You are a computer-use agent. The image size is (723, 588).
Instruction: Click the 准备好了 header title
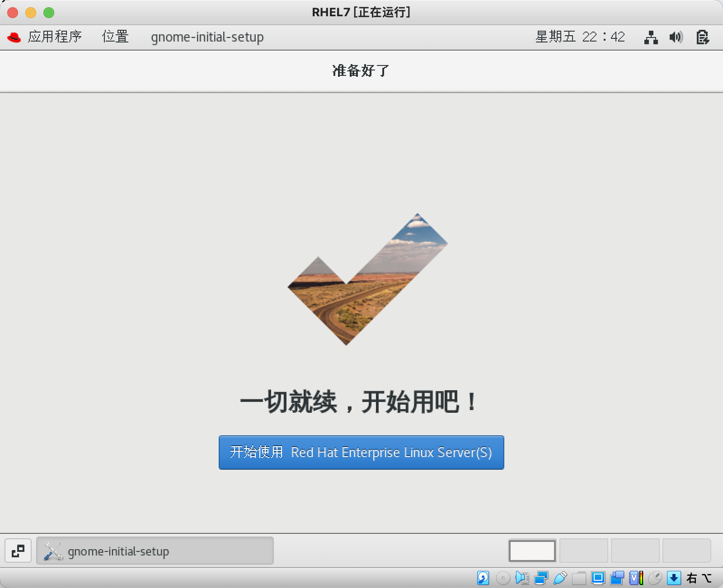(361, 71)
